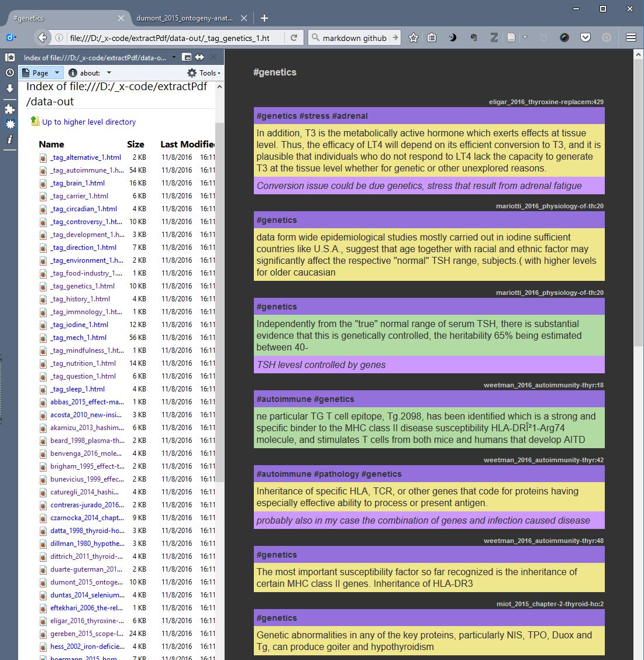
Task: Open the hamburger menu
Action: 631,37
